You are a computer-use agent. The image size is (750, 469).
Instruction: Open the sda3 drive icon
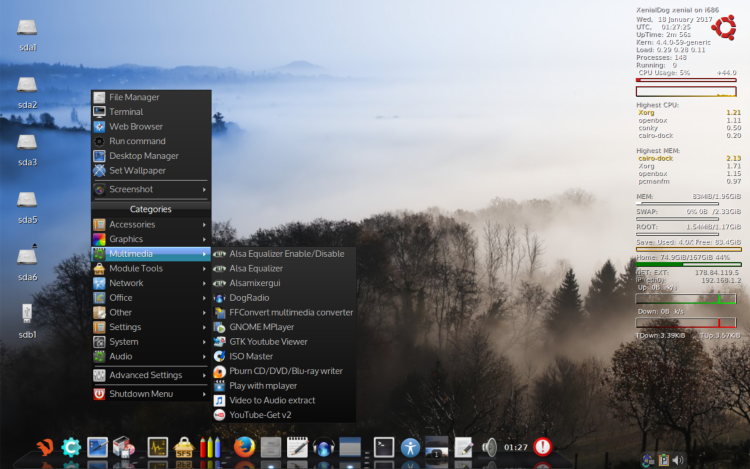(27, 142)
